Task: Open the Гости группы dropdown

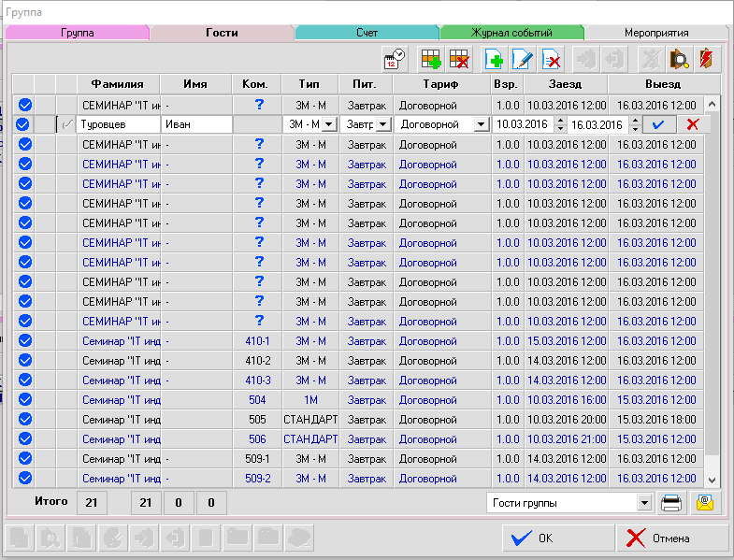Action: pos(643,503)
